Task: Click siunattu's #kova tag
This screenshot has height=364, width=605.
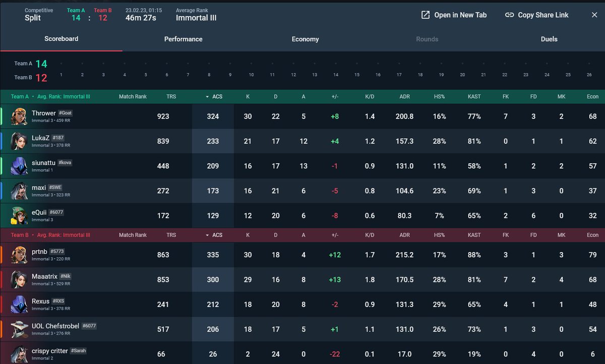Action: click(66, 163)
